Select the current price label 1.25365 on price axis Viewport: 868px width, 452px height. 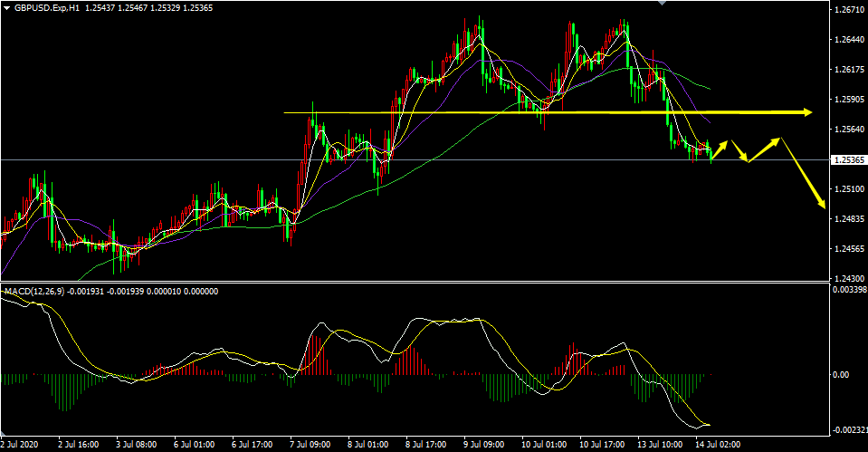849,160
